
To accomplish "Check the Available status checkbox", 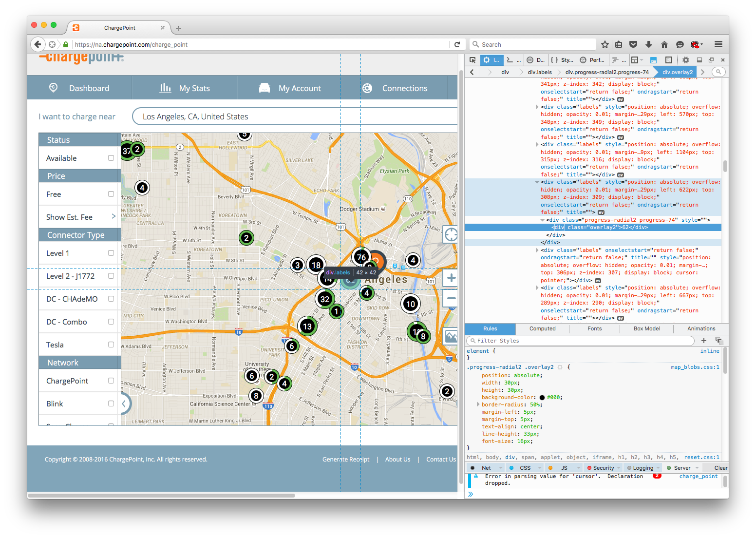I will tap(111, 158).
